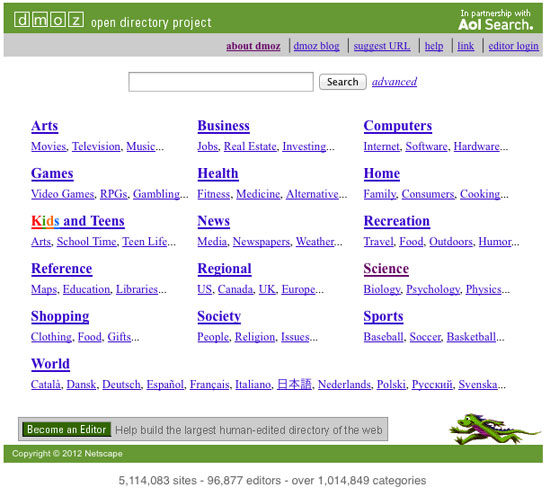
Task: Click the dmoz logo in header
Action: point(48,20)
